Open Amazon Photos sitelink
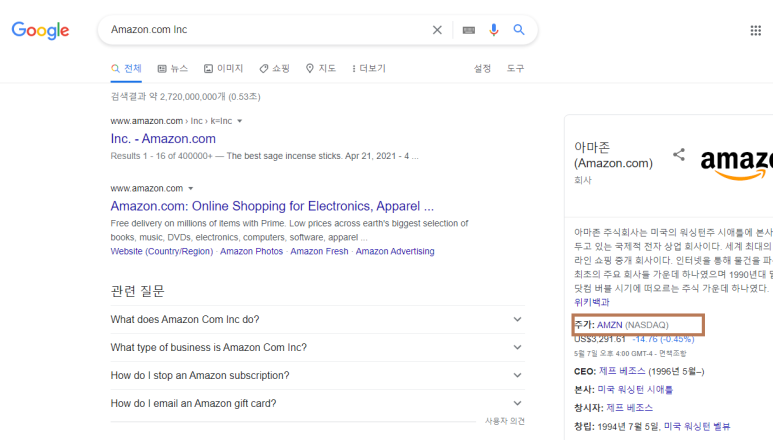773x440 pixels. [251, 251]
